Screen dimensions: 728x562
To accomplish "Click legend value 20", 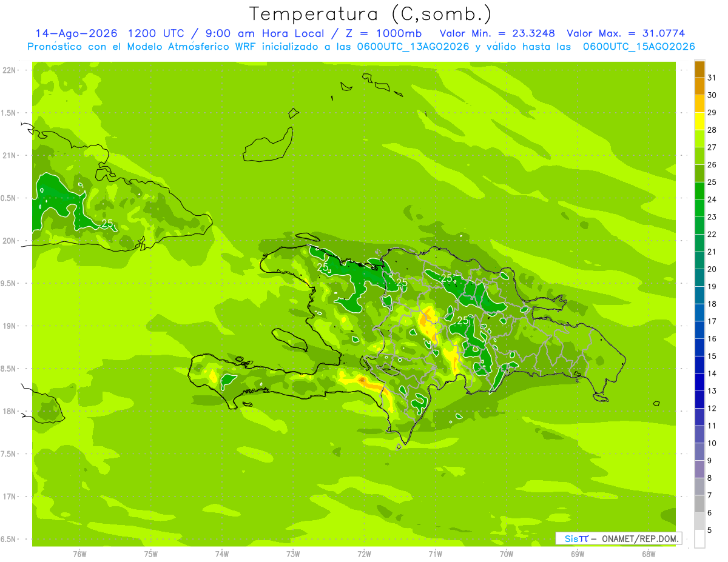I will pyautogui.click(x=712, y=269).
